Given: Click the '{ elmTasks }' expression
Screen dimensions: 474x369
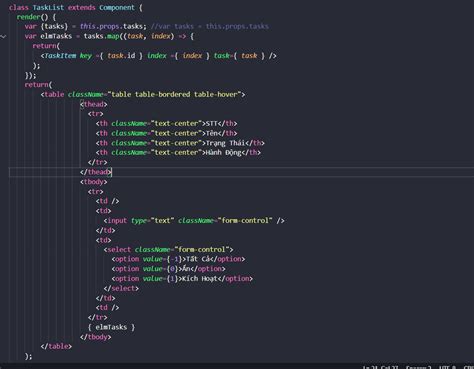Looking at the screenshot, I should [x=111, y=327].
